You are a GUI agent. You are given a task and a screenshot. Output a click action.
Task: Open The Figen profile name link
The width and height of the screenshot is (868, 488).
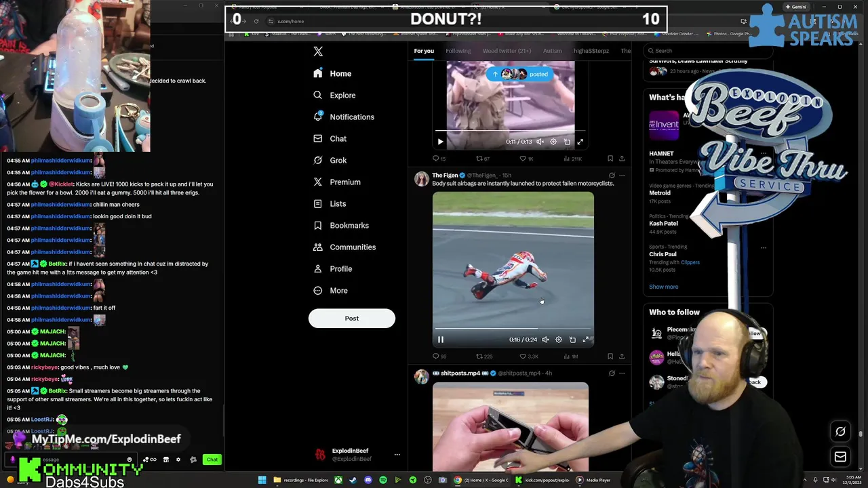(445, 176)
